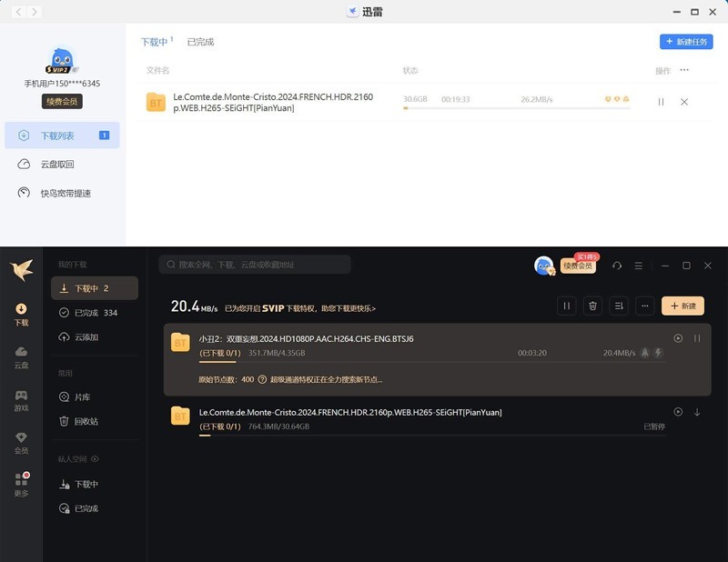
Task: Click the 新建任务 new task button
Action: (x=684, y=42)
